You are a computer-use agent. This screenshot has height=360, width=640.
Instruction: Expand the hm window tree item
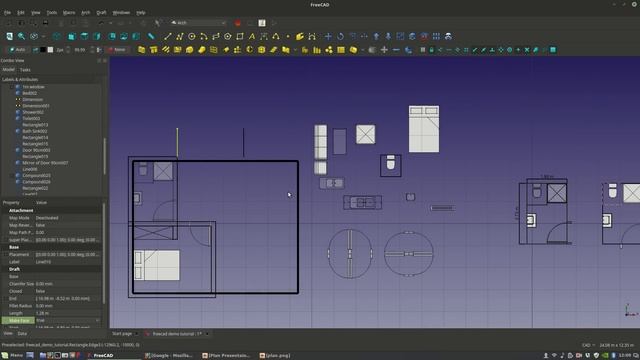11,87
